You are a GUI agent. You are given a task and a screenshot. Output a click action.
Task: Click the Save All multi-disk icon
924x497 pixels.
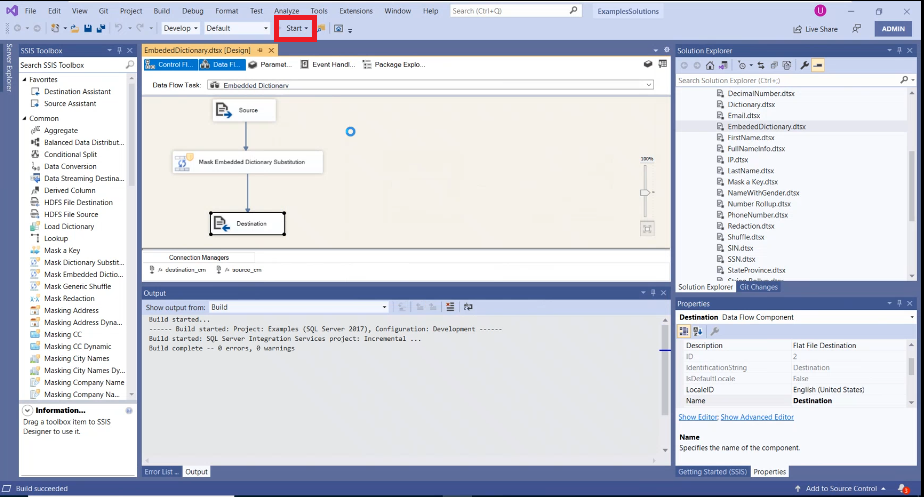[x=101, y=28]
